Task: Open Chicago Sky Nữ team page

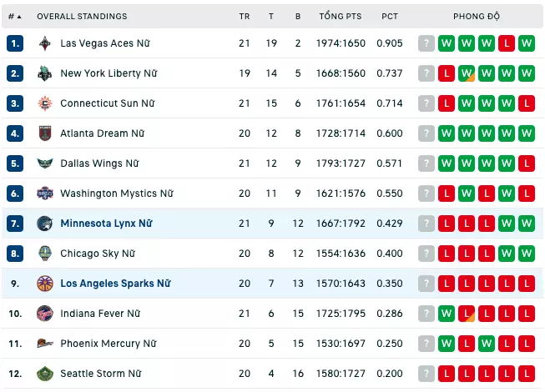Action: coord(98,254)
